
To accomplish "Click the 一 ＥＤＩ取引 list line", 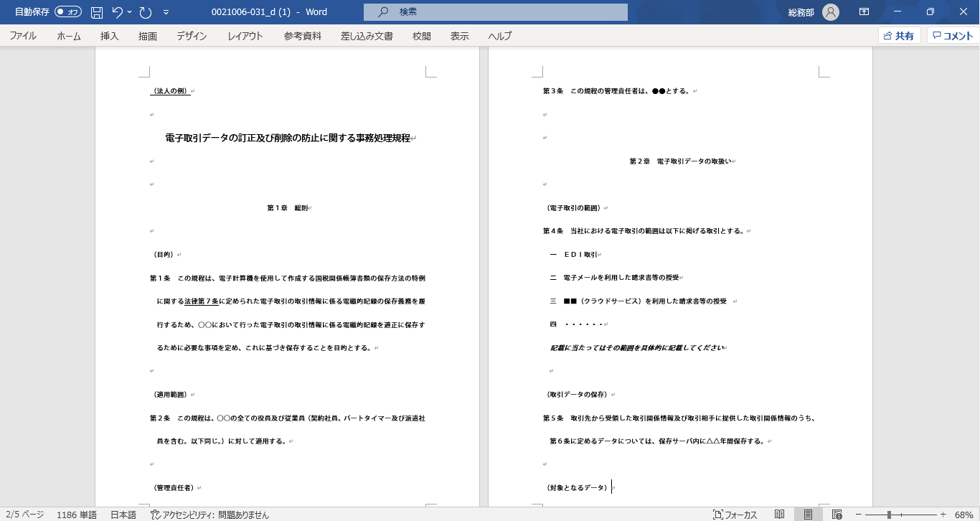I will [574, 255].
